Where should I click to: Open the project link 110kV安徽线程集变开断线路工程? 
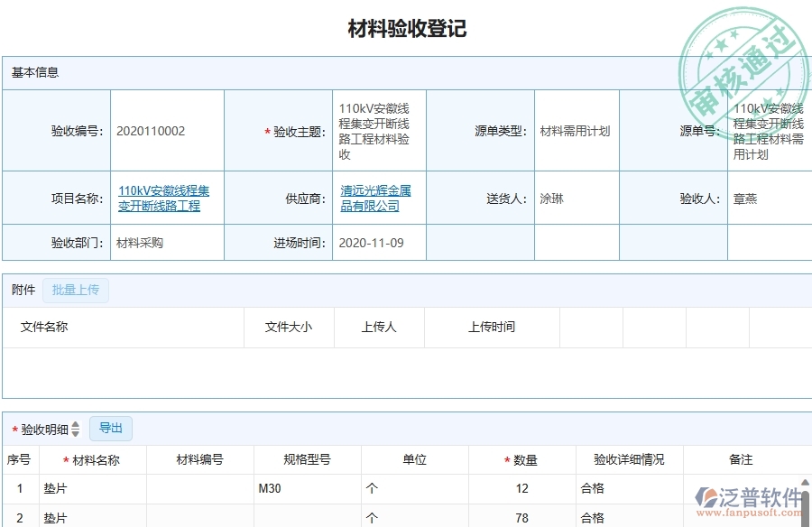163,198
